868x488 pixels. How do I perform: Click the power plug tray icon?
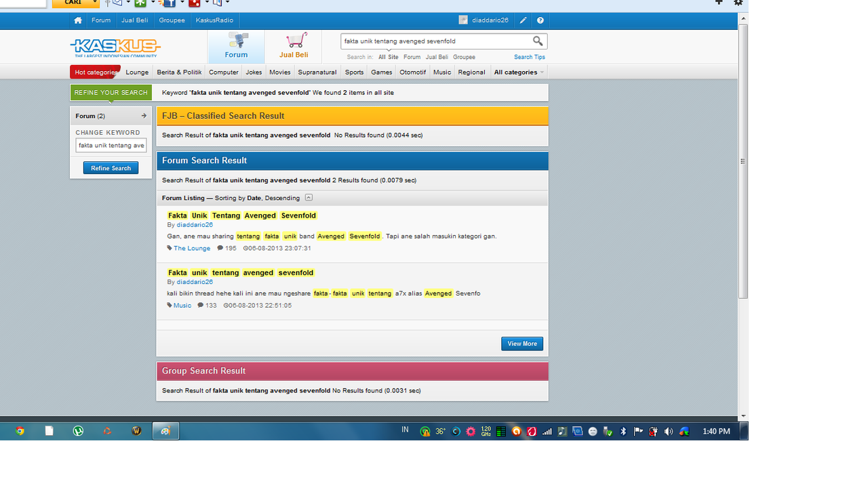coord(653,432)
